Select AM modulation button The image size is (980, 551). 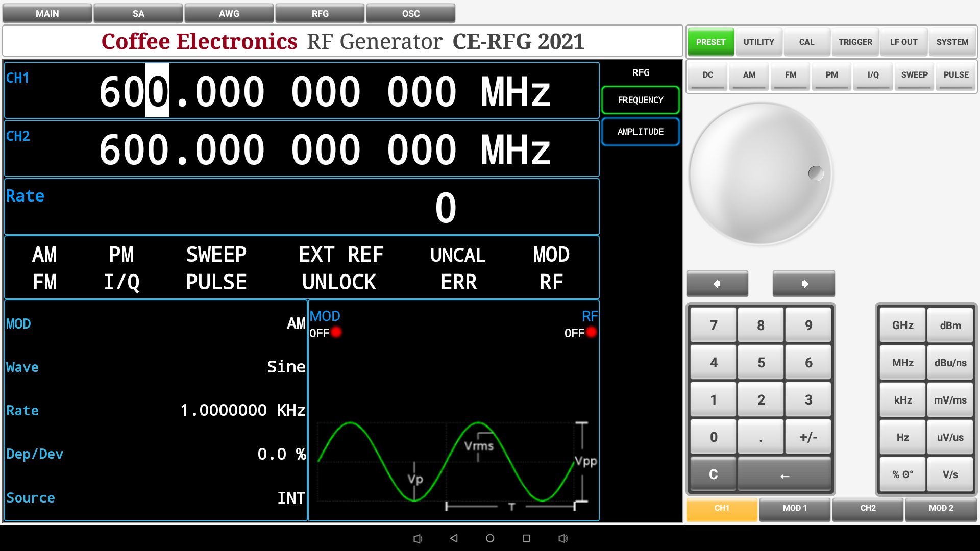[749, 76]
